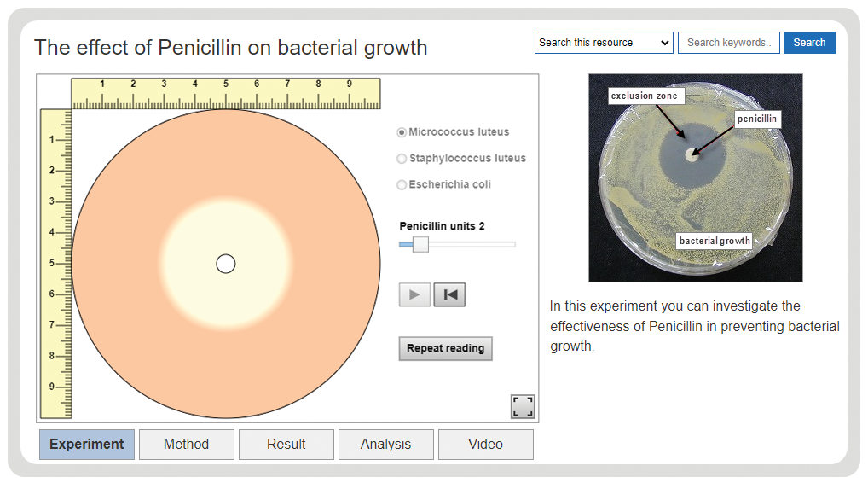Open the Video tab
868x483 pixels.
(x=485, y=445)
